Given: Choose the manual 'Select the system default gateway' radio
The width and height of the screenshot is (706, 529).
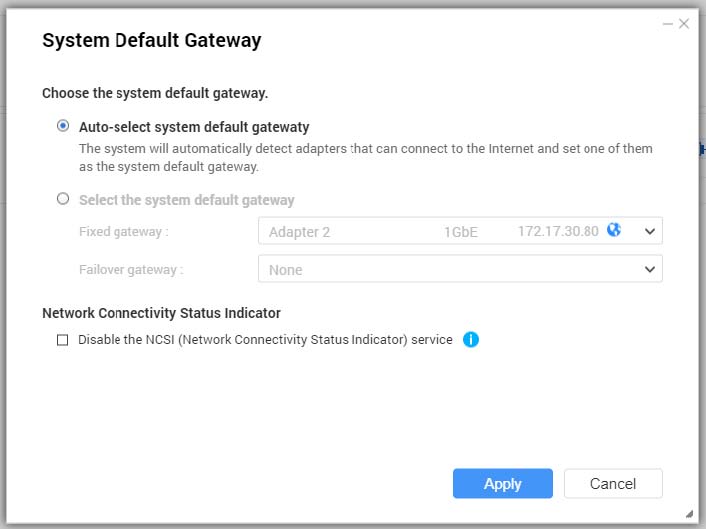Looking at the screenshot, I should coord(63,199).
